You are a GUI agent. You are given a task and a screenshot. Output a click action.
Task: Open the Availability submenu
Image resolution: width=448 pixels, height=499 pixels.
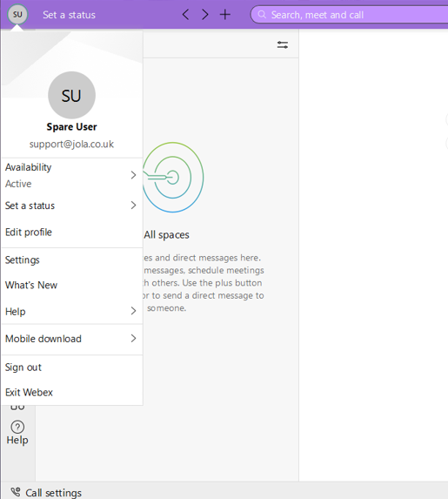coord(72,175)
